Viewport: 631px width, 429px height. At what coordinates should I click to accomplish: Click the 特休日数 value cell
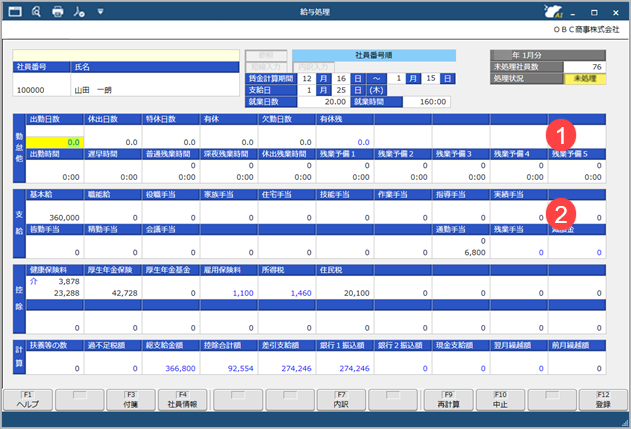(171, 137)
